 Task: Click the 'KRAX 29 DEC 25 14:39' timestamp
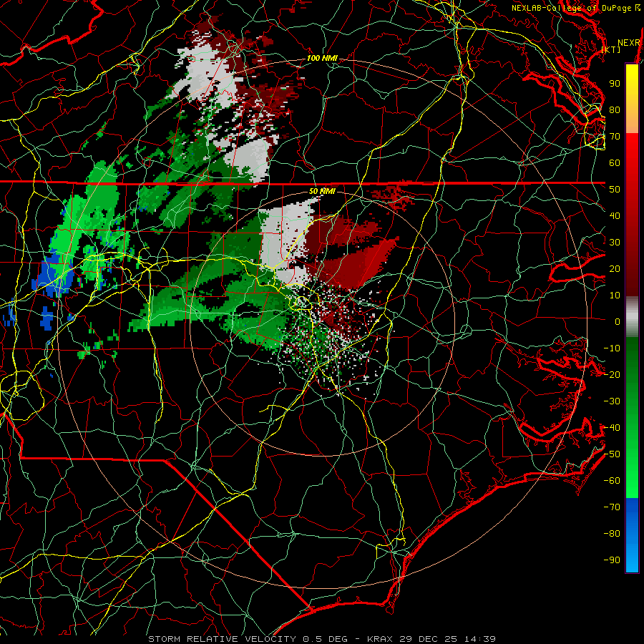point(431,639)
